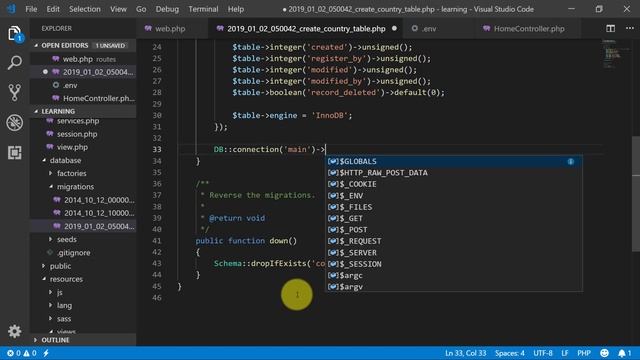Open the notifications bell icon
640x360 pixels.
point(624,353)
